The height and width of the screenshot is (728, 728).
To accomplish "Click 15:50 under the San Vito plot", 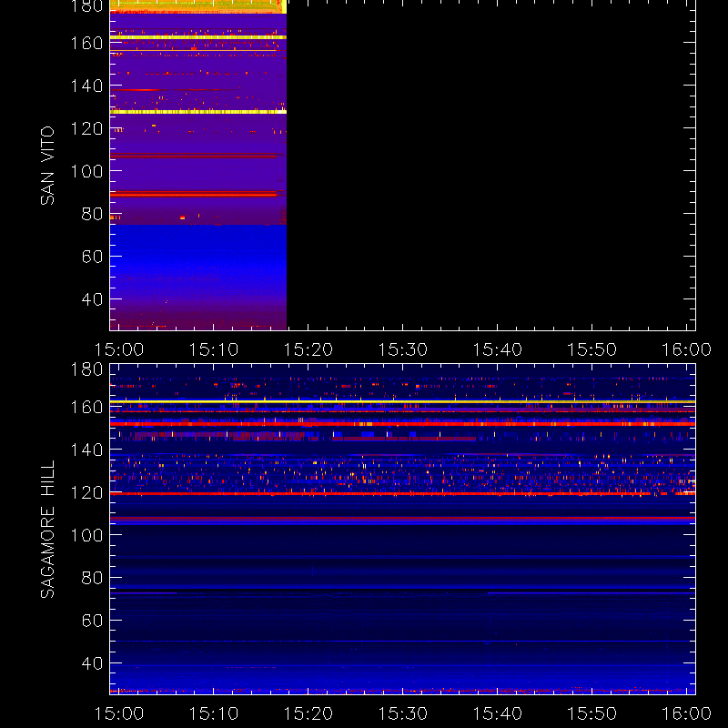I will (592, 349).
